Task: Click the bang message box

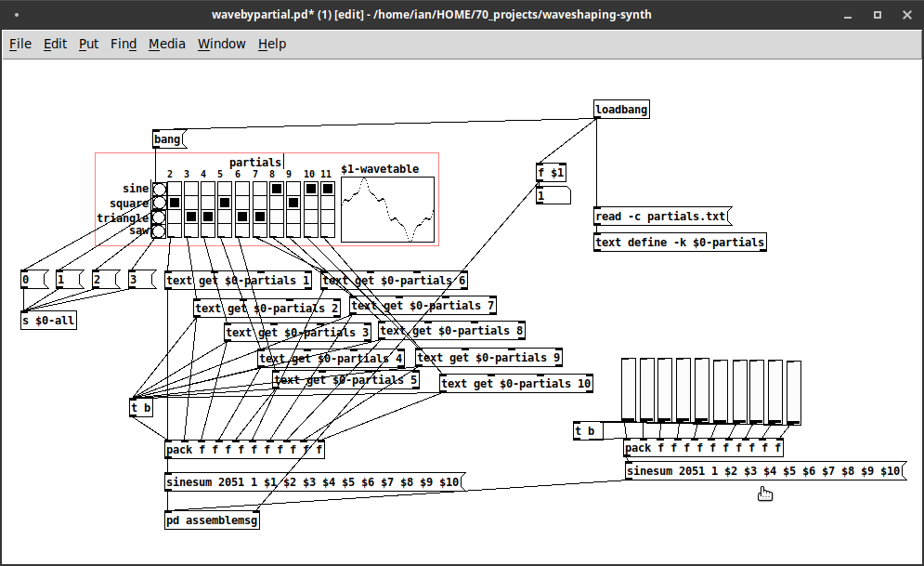Action: (169, 139)
